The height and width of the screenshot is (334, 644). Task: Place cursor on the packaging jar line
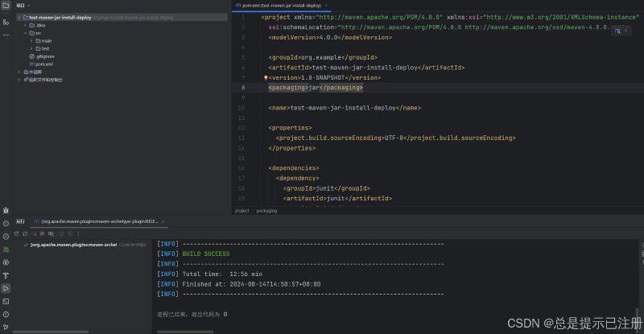(x=316, y=88)
